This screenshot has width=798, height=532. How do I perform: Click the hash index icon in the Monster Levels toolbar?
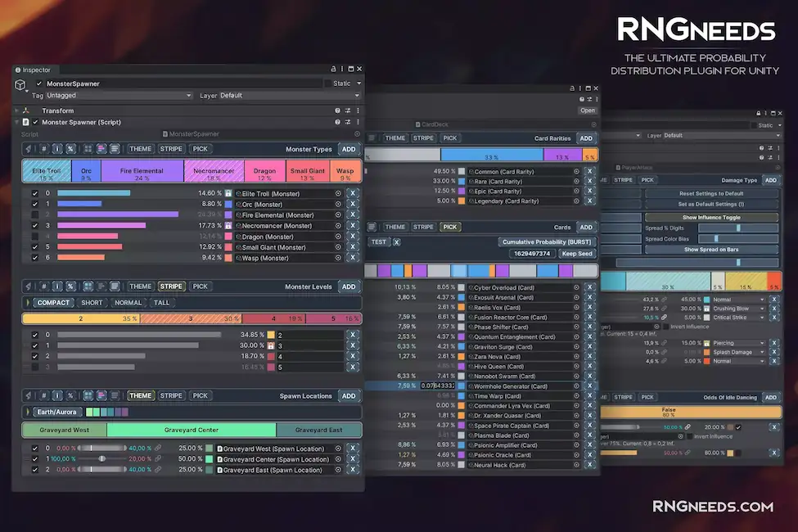44,286
